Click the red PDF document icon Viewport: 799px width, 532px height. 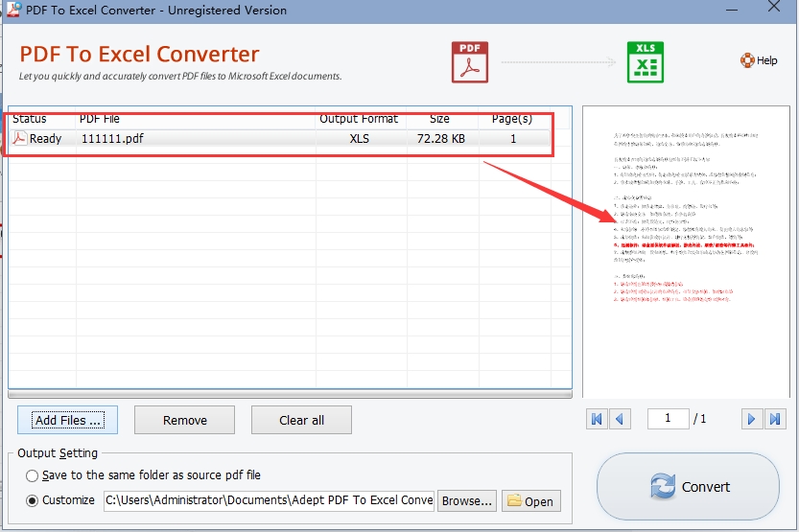pos(470,62)
